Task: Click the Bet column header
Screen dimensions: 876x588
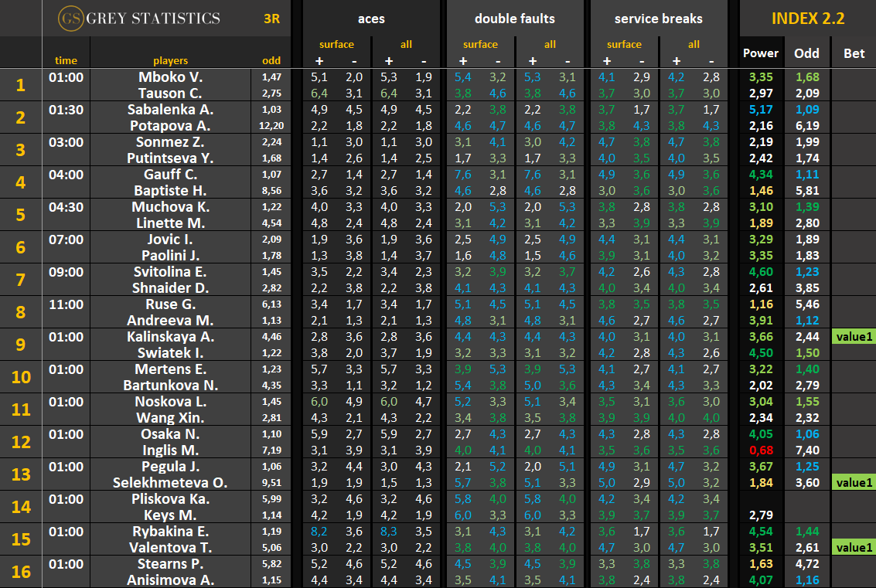Action: click(x=854, y=53)
